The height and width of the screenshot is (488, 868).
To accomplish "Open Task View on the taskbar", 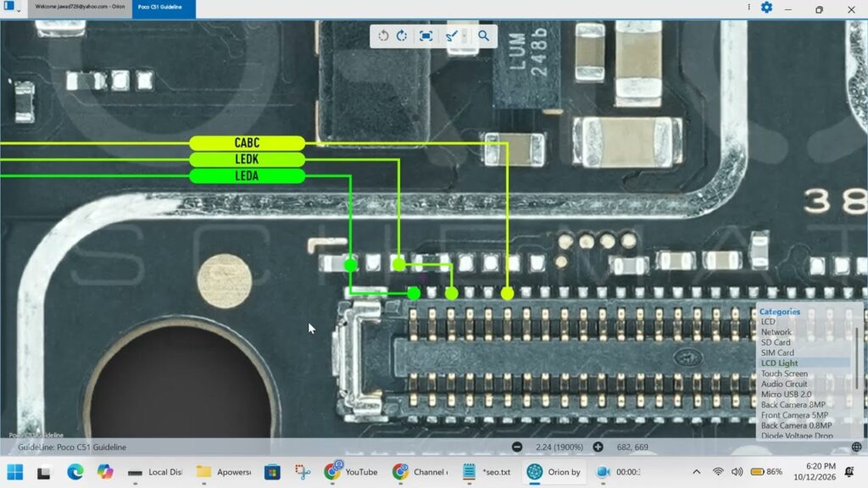I will 44,473.
